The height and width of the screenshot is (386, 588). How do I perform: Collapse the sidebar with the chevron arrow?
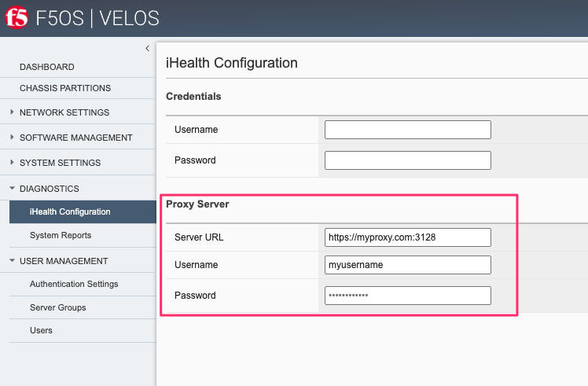tap(147, 49)
